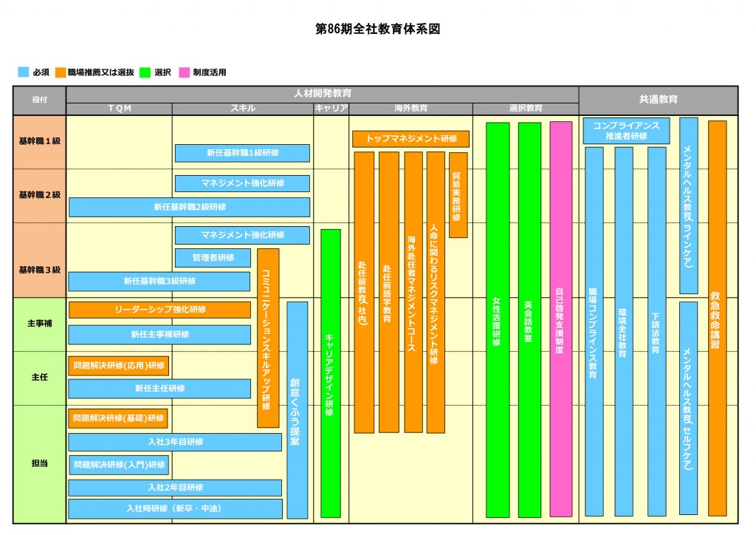Click the トップマネジメント研修 box

[x=410, y=139]
